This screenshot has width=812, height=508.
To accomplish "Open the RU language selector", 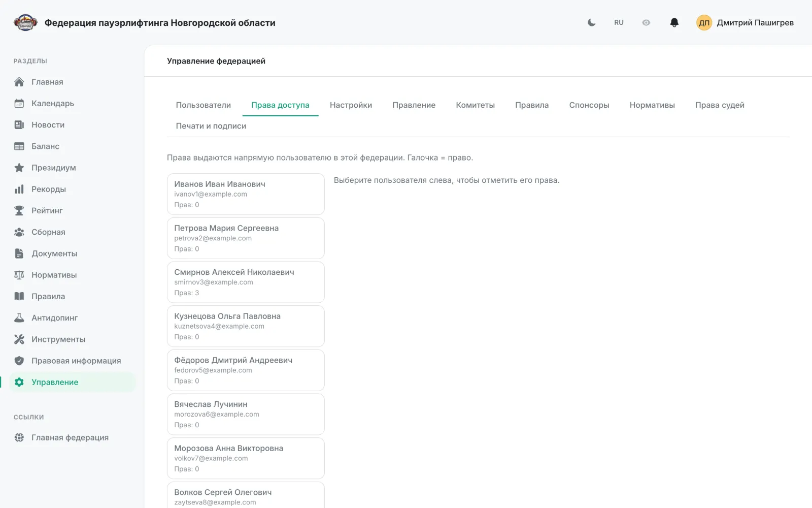I will pos(619,22).
